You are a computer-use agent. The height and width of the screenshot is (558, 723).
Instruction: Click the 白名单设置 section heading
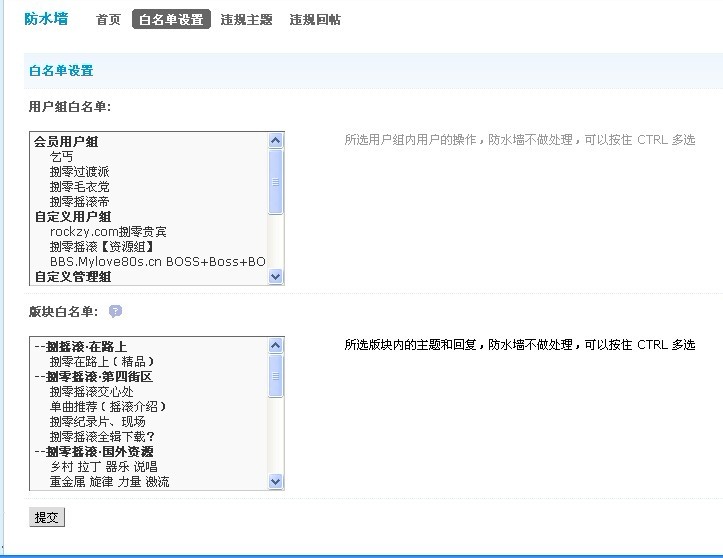61,71
